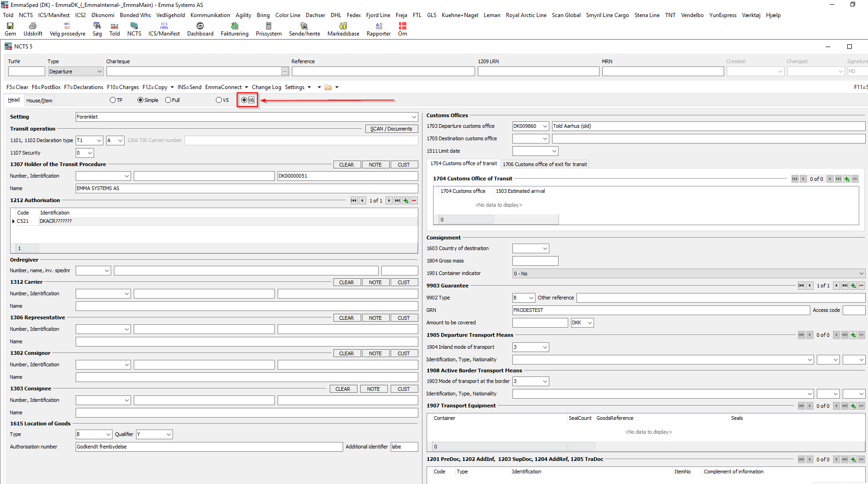Click the GRN input field
Viewport: 868px width, 484px height.
coord(661,311)
